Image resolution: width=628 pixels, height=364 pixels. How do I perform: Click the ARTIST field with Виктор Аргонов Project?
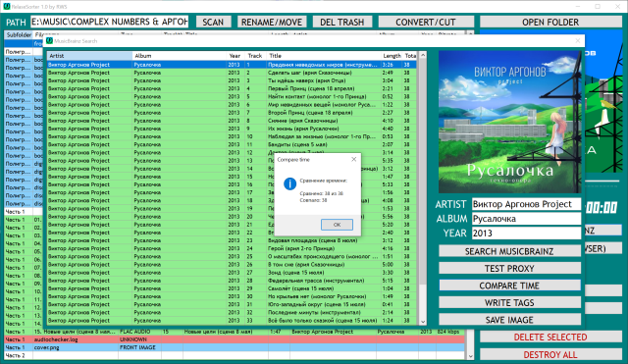point(526,204)
